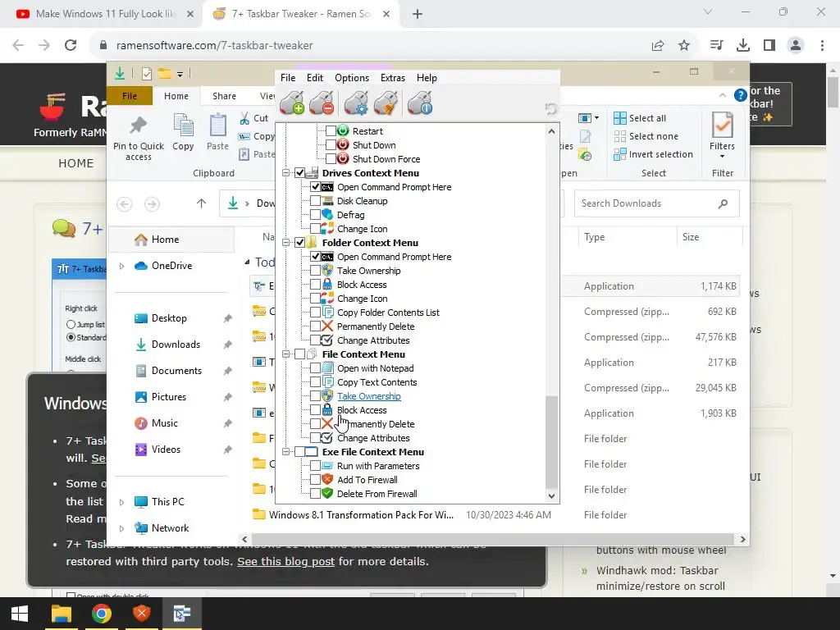
Task: Open the File menu of context menu tool
Action: coord(288,78)
